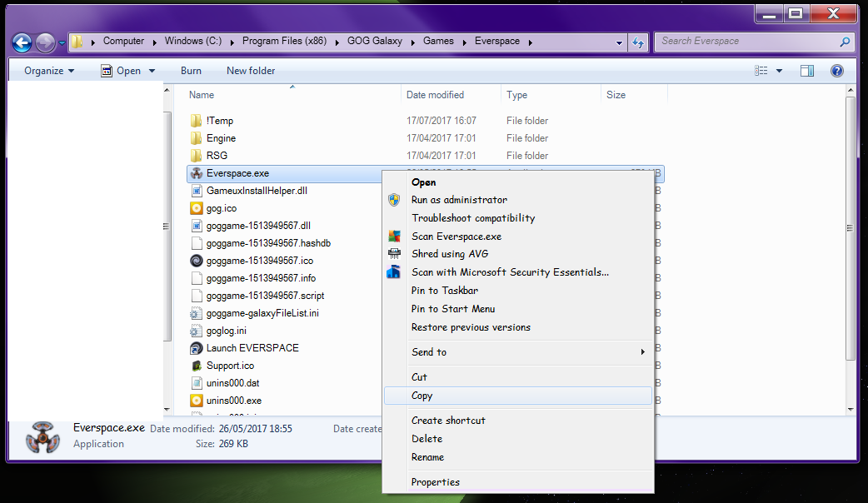Open the More view options dropdown arrow

point(779,71)
